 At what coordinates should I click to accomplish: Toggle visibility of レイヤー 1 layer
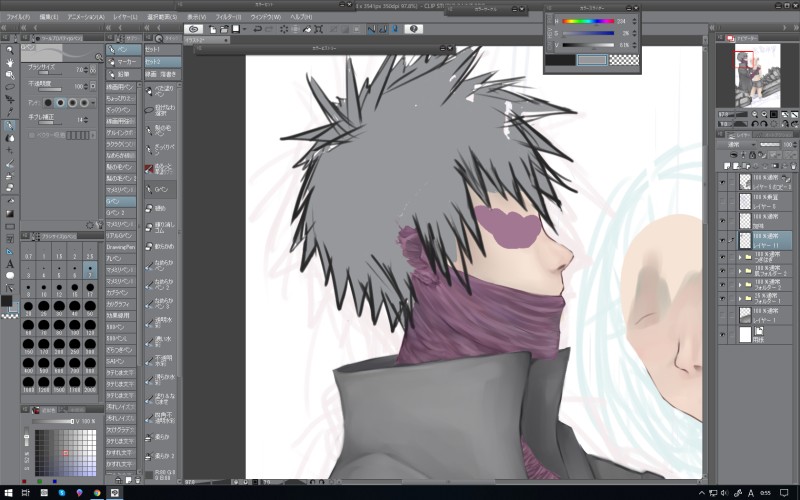722,315
